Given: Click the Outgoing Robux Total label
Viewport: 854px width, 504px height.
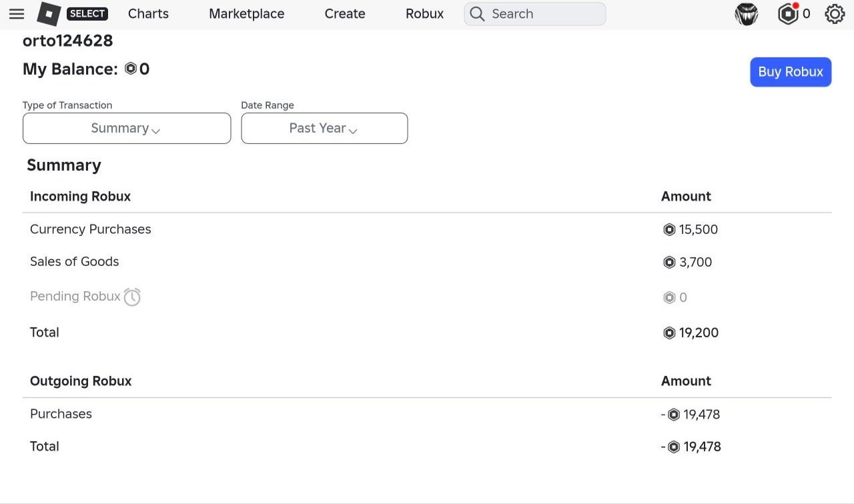Looking at the screenshot, I should coord(45,446).
